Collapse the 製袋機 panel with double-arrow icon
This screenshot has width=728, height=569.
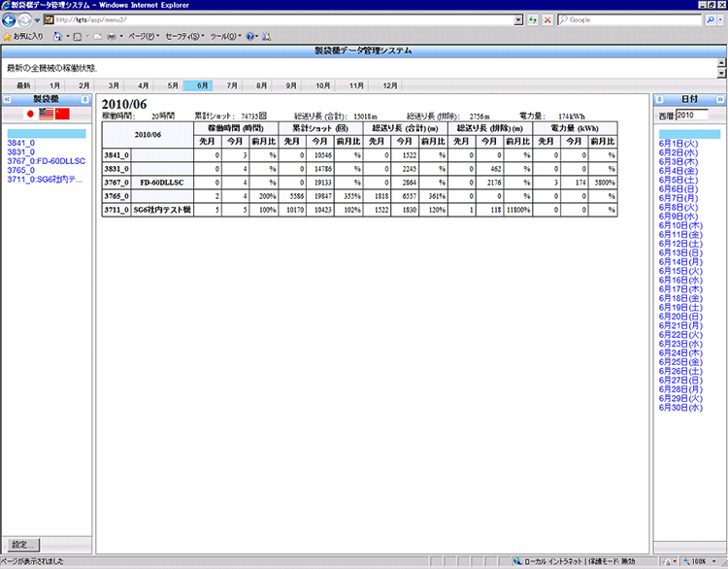tap(8, 99)
